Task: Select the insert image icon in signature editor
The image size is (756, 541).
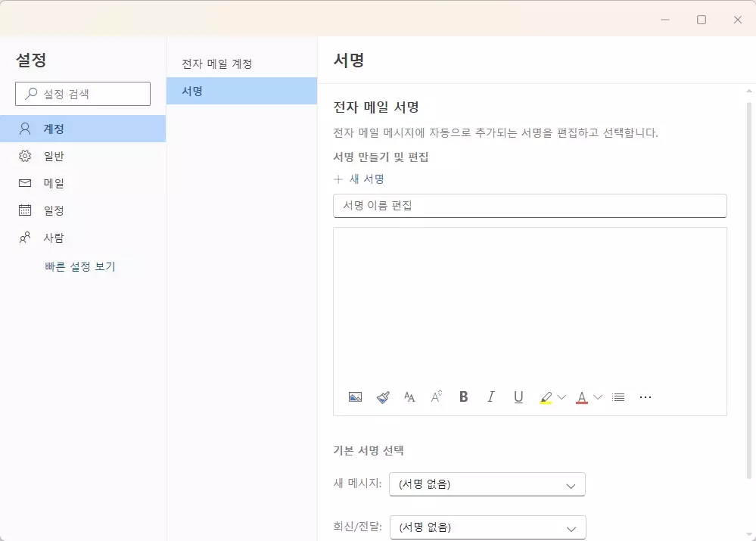Action: point(355,396)
